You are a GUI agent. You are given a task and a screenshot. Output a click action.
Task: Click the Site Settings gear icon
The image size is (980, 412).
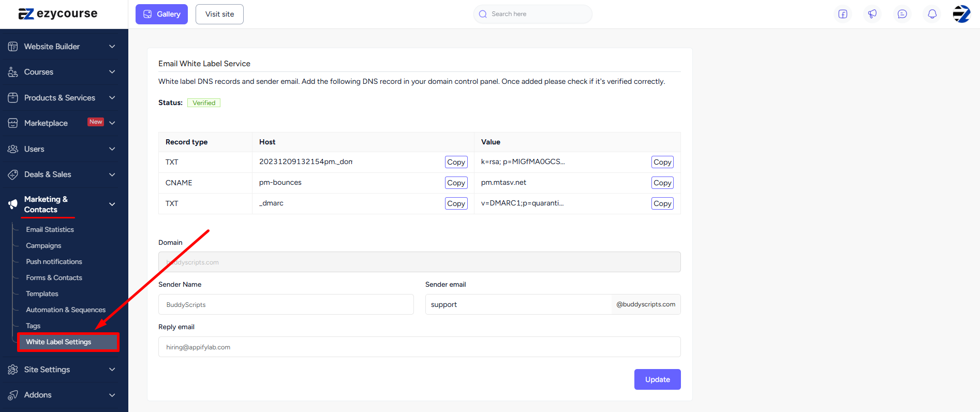(13, 370)
